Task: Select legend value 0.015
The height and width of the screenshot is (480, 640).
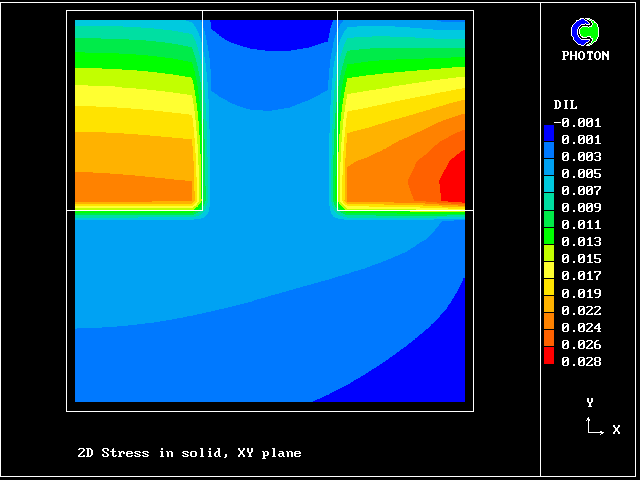Action: coord(581,259)
